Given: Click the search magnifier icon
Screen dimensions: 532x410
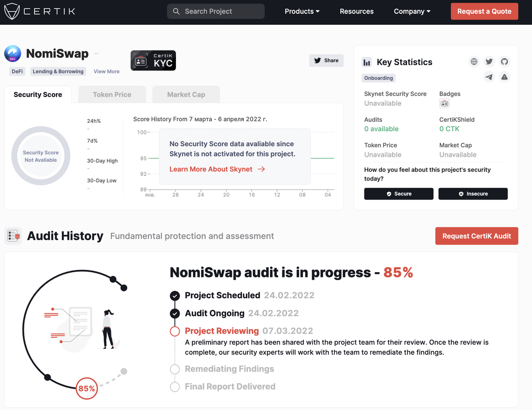Looking at the screenshot, I should click(x=176, y=12).
